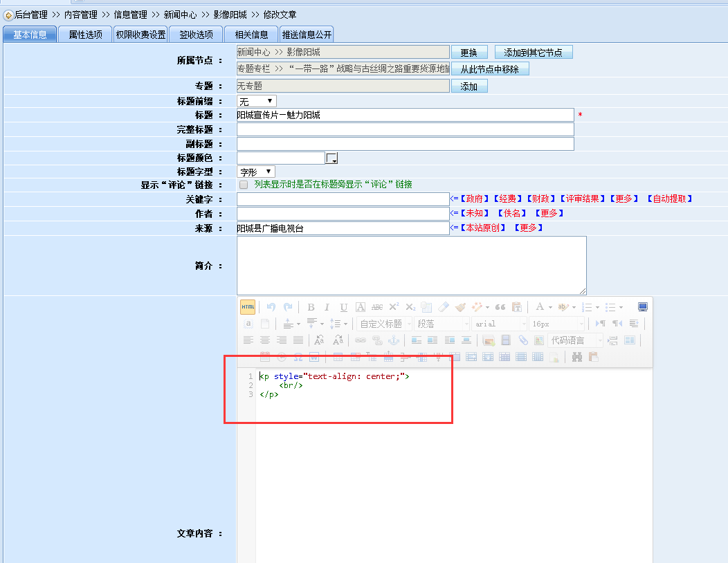This screenshot has height=563, width=728.
Task: Click the attachment paperclip icon
Action: click(x=522, y=340)
